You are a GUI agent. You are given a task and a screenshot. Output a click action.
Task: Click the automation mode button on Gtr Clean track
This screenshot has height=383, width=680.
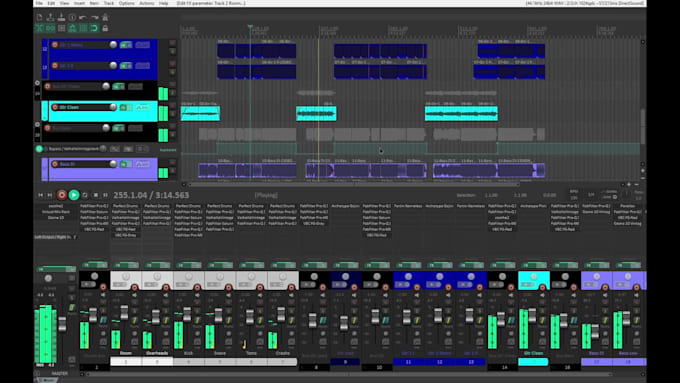click(142, 107)
